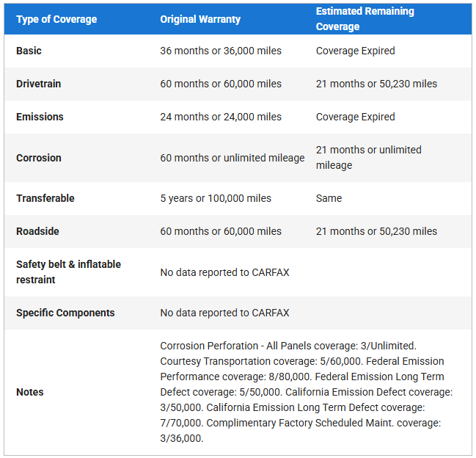Click 5 years or 100,000 miles cell
Screen dimensions: 476x458
point(216,198)
